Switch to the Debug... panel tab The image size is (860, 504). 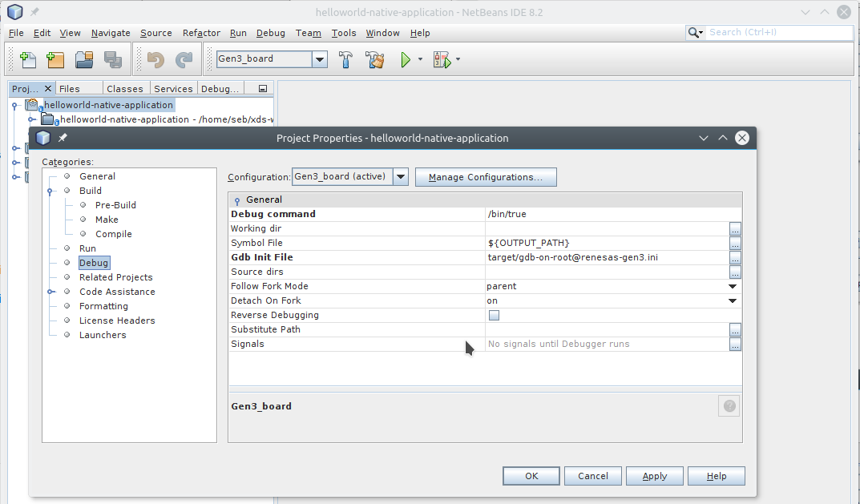click(220, 89)
